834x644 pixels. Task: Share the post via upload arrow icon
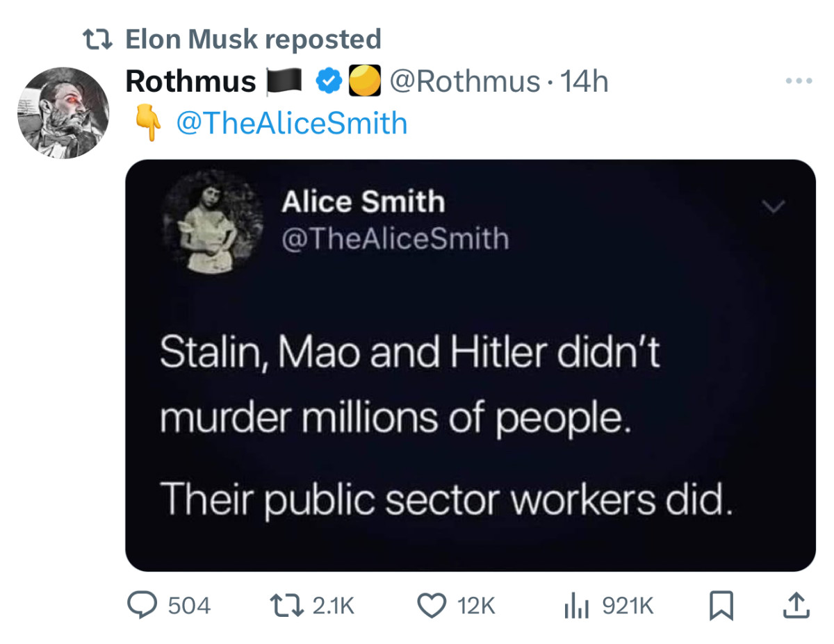[x=796, y=606]
